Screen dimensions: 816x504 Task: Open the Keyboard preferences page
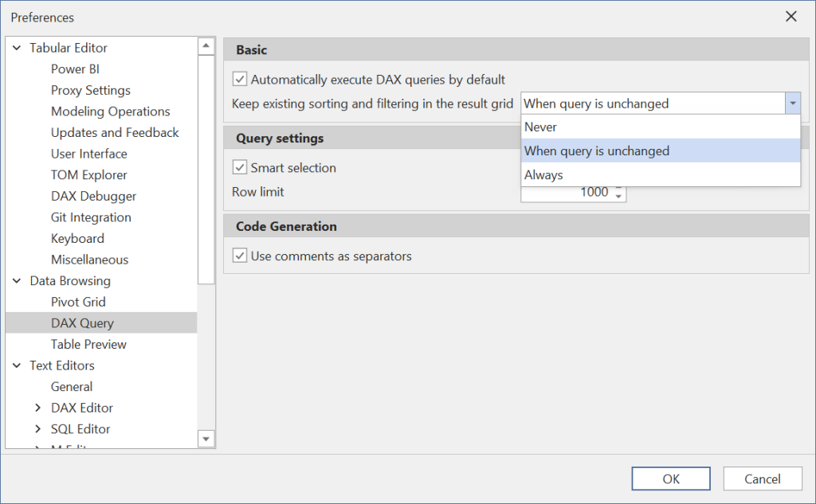click(x=77, y=238)
